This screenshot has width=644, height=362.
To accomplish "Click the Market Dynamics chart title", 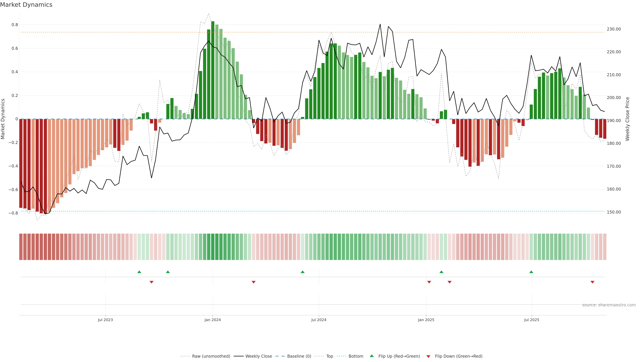I will (26, 5).
